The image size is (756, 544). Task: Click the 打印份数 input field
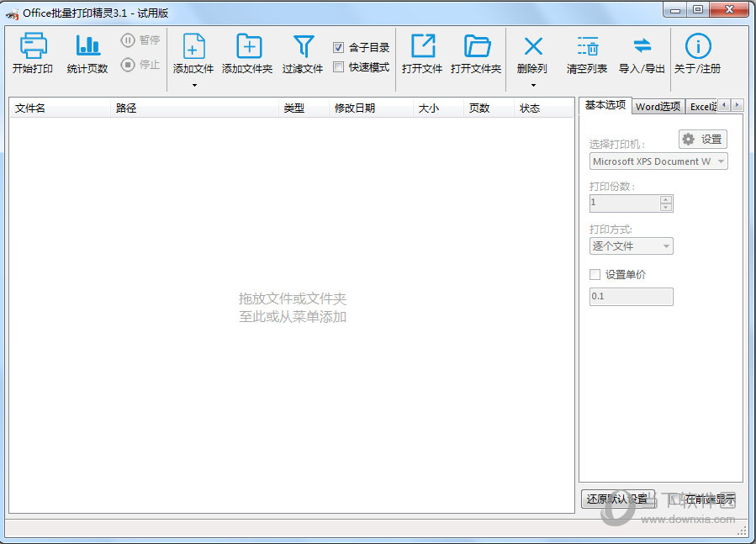point(625,203)
